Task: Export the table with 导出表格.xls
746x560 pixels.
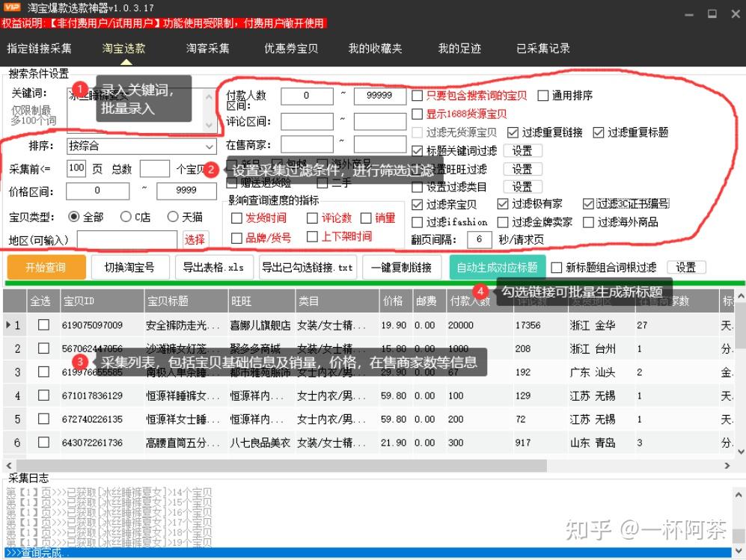Action: 213,267
